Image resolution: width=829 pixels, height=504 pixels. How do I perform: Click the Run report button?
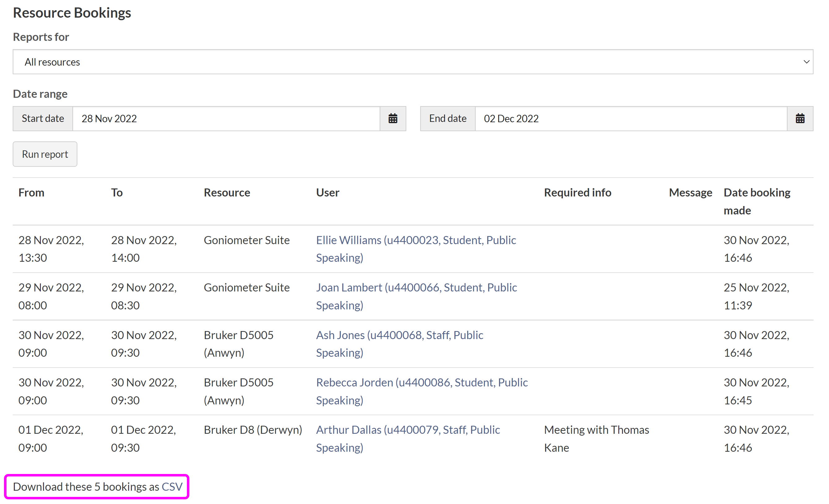[x=45, y=154]
